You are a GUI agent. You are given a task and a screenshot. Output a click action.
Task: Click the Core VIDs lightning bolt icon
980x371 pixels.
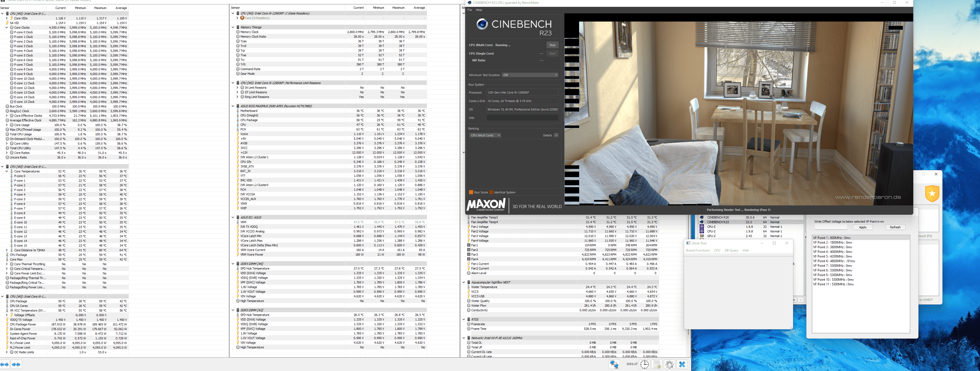coord(12,18)
